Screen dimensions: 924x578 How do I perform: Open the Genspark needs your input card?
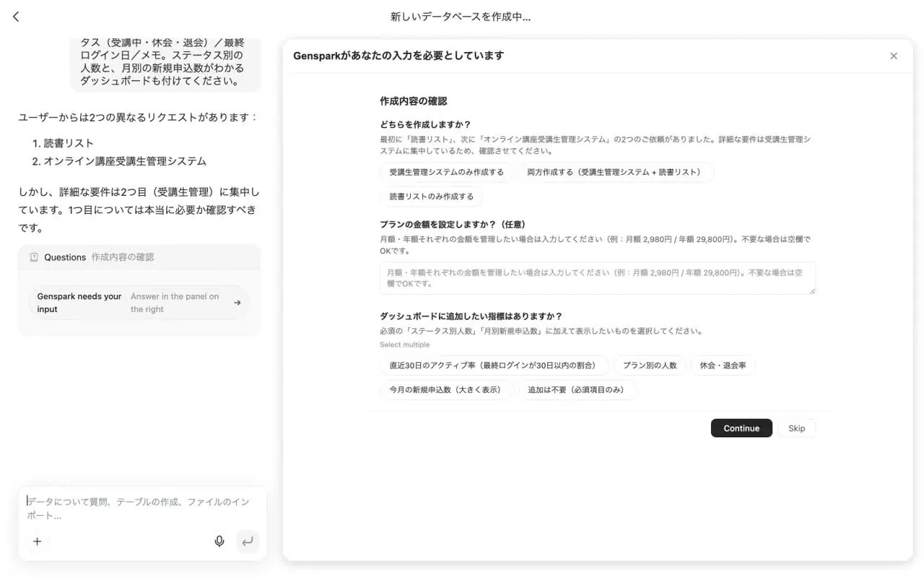[x=139, y=303]
